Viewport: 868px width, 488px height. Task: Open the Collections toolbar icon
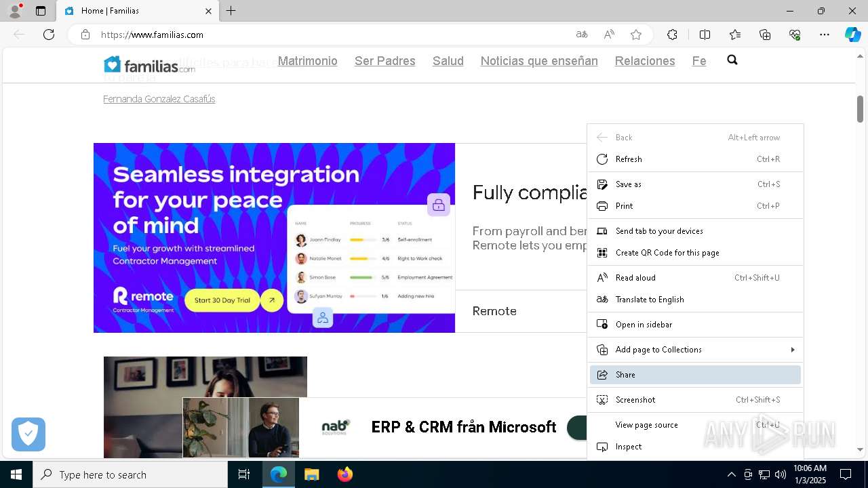765,35
